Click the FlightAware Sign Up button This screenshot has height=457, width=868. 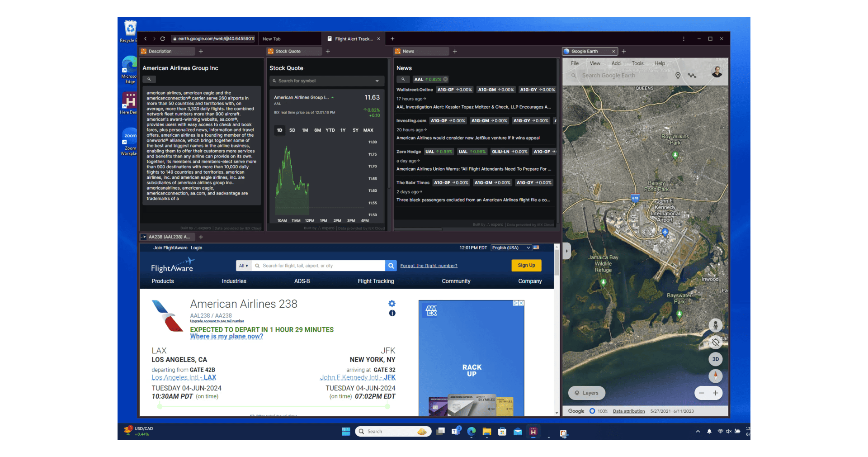click(526, 266)
